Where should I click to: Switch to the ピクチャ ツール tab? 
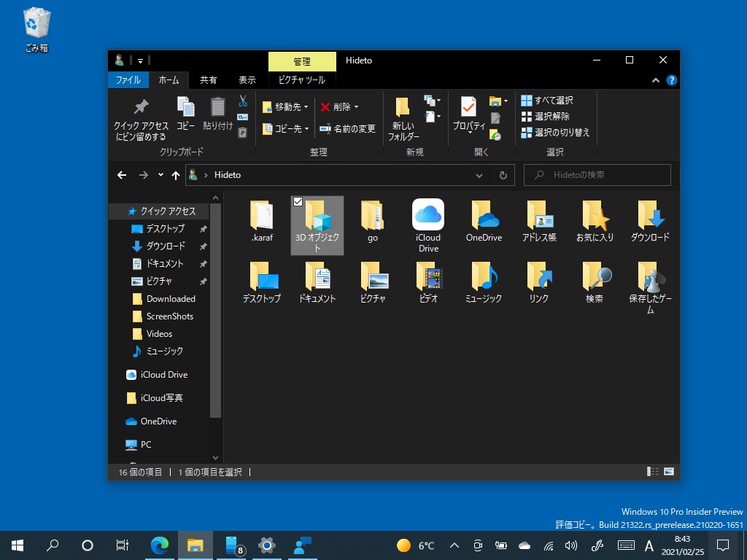click(x=302, y=80)
